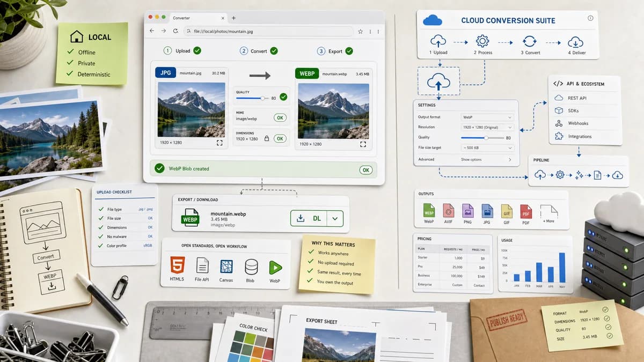Screen dimensions: 644x362
Task: Click OK next to MIME image/webp
Action: pos(280,117)
